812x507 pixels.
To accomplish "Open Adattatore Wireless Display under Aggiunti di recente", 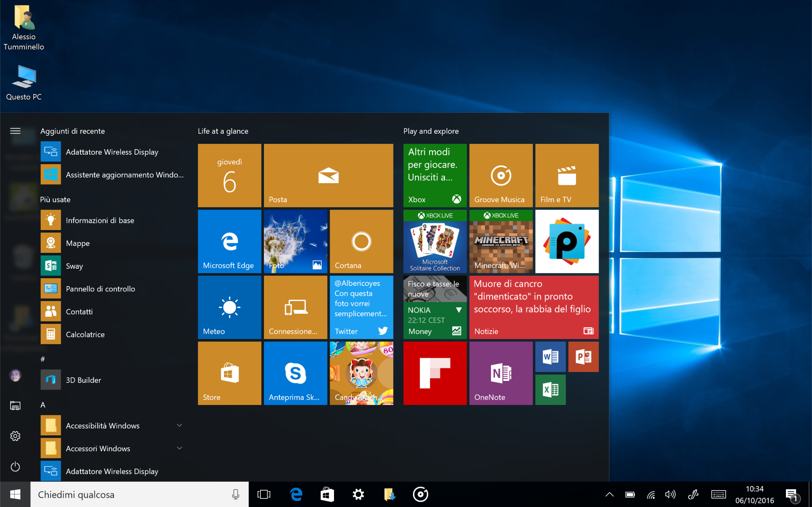I will tap(112, 152).
